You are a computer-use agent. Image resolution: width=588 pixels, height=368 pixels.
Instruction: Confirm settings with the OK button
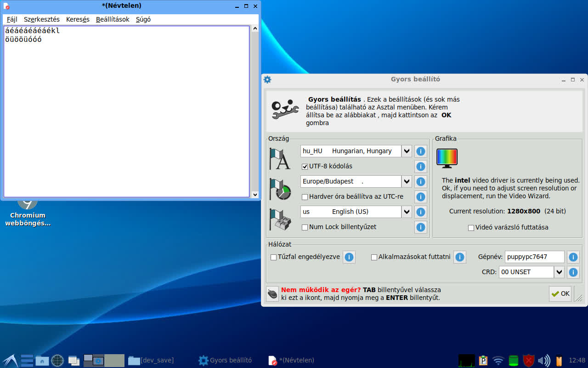[x=560, y=294]
